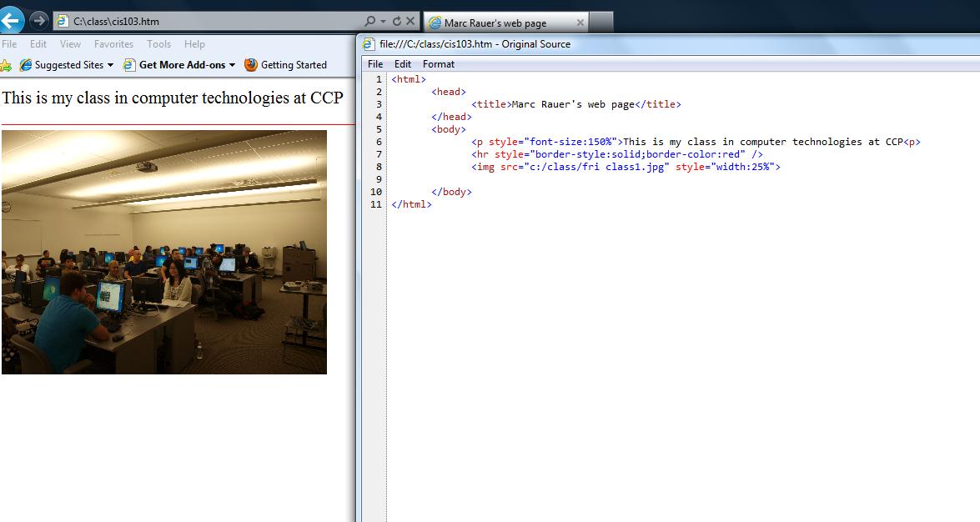
Task: Click the browser Back arrow button
Action: [10, 20]
